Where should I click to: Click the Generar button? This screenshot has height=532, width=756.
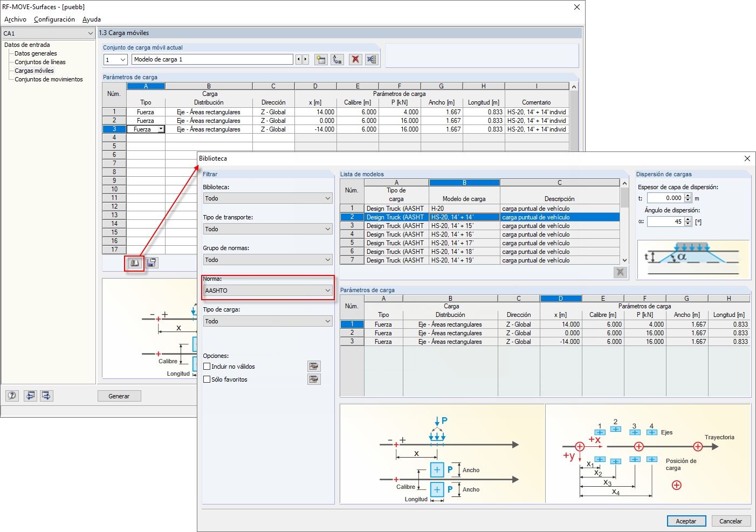pyautogui.click(x=119, y=396)
